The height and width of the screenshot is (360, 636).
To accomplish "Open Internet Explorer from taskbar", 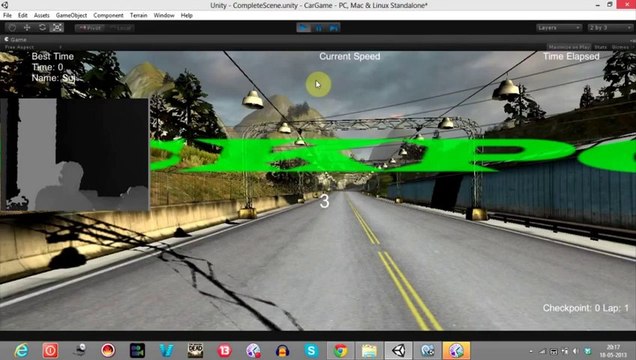I will point(21,350).
